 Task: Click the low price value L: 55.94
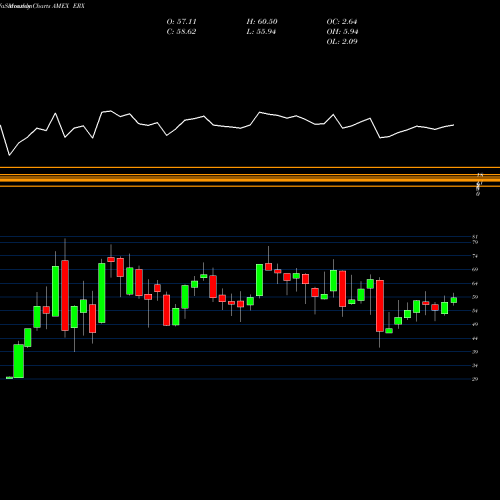pos(261,32)
